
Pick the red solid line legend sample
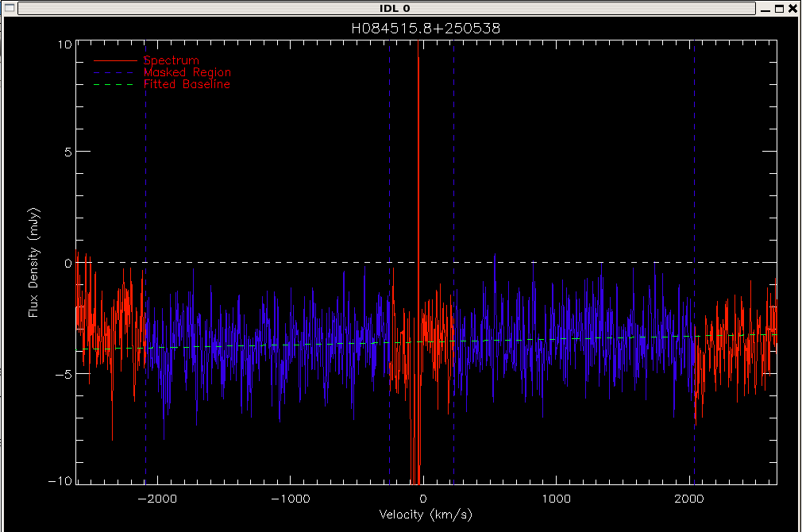116,61
